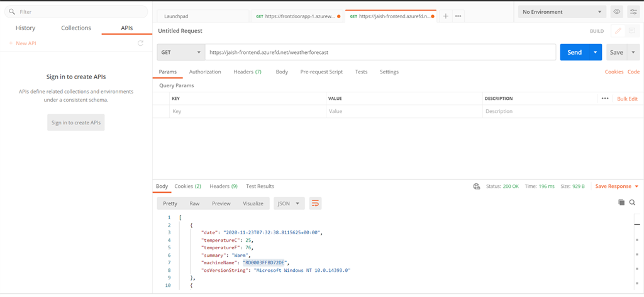Select the Pretty view mode
Screen dimensions: 644x297
(x=170, y=203)
